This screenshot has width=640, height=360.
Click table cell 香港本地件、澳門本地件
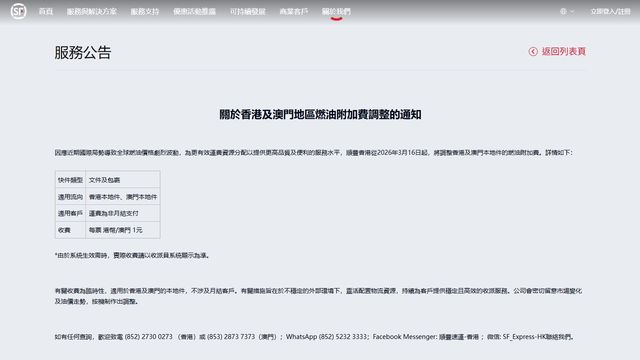coord(123,197)
